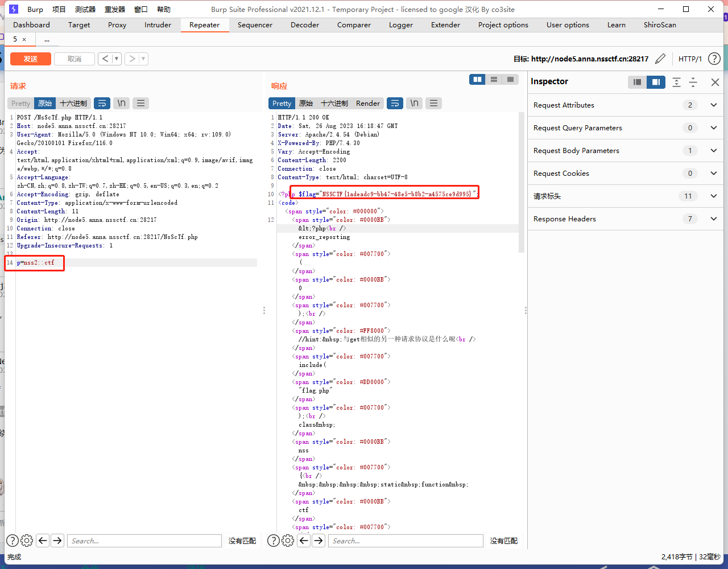This screenshot has width=728, height=569.
Task: Show non-printable \n chars in response
Action: [415, 103]
